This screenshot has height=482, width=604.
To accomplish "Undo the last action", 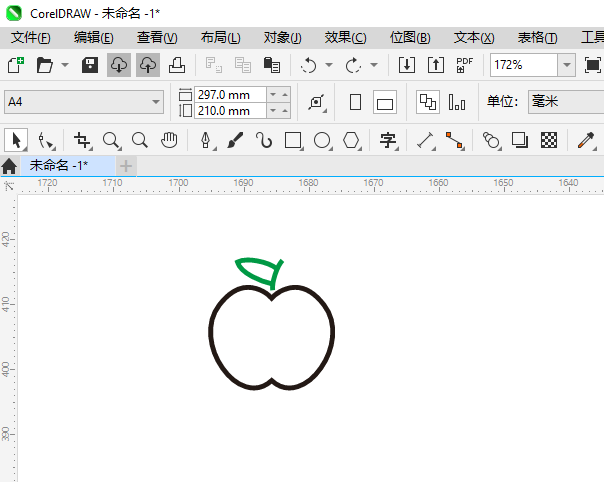I will pyautogui.click(x=309, y=65).
